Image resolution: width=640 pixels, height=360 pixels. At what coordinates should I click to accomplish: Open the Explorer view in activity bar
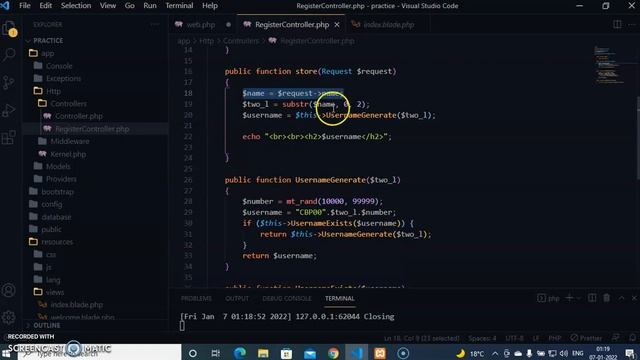9,29
